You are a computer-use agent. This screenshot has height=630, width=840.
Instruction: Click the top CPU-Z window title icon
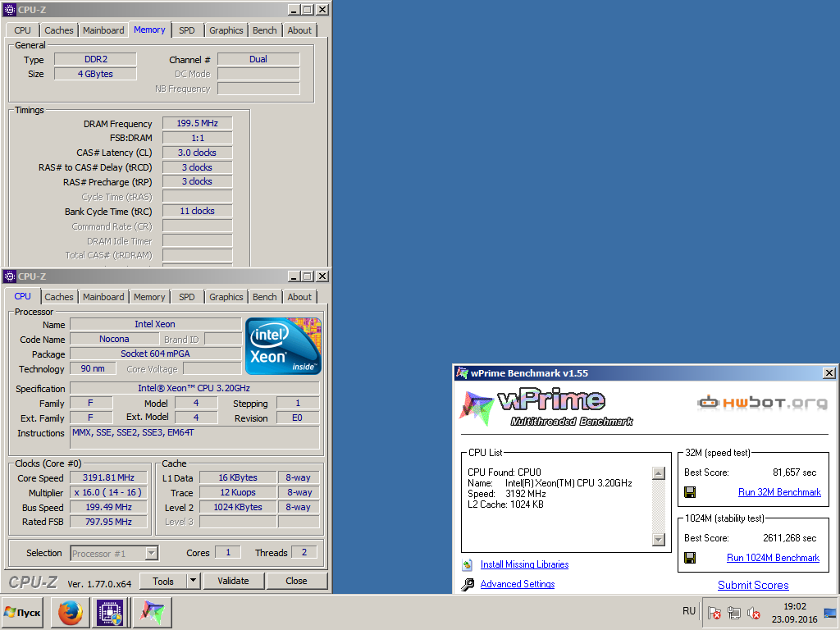[10, 10]
